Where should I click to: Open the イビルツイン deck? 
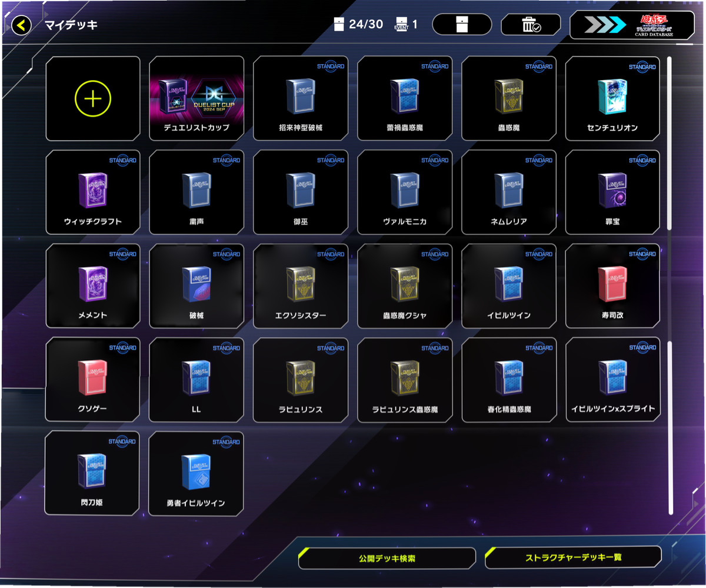point(509,286)
